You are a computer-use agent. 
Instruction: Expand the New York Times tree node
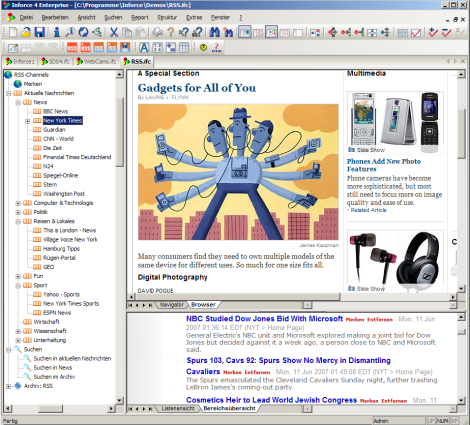click(x=28, y=121)
